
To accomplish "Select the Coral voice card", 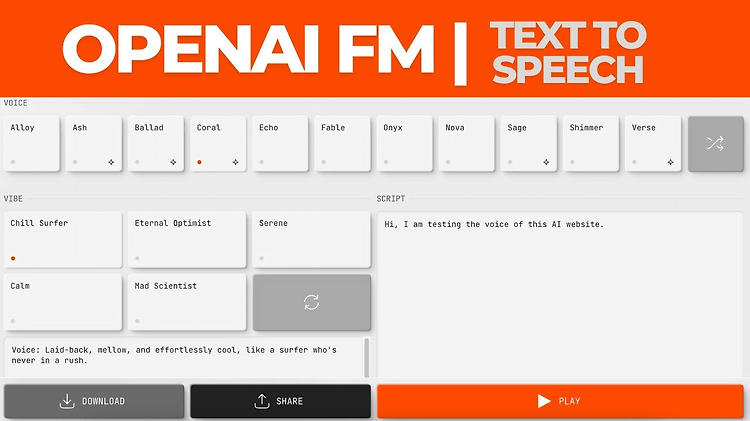I will (218, 144).
